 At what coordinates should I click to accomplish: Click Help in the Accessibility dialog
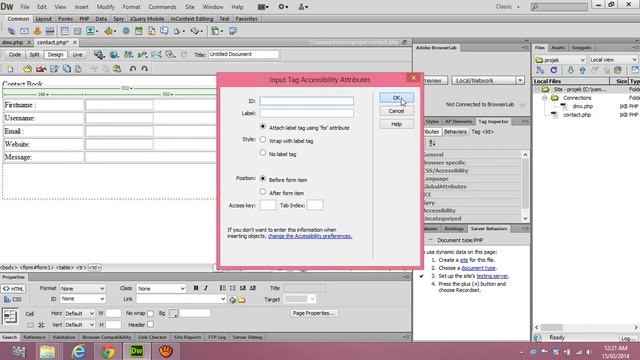pyautogui.click(x=396, y=124)
